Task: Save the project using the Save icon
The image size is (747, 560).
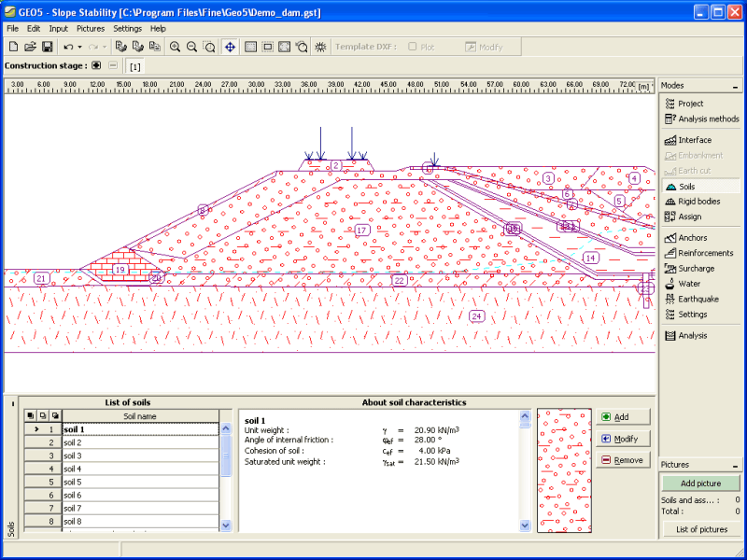Action: pos(47,48)
